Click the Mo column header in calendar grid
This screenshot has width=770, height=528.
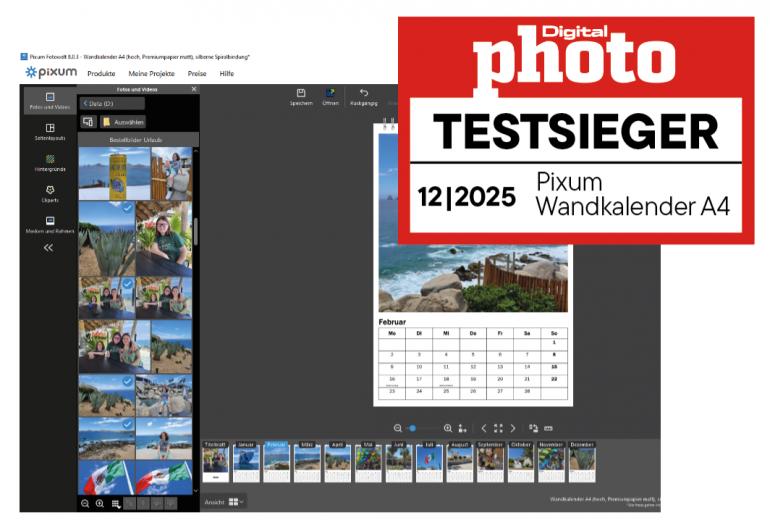click(x=392, y=333)
